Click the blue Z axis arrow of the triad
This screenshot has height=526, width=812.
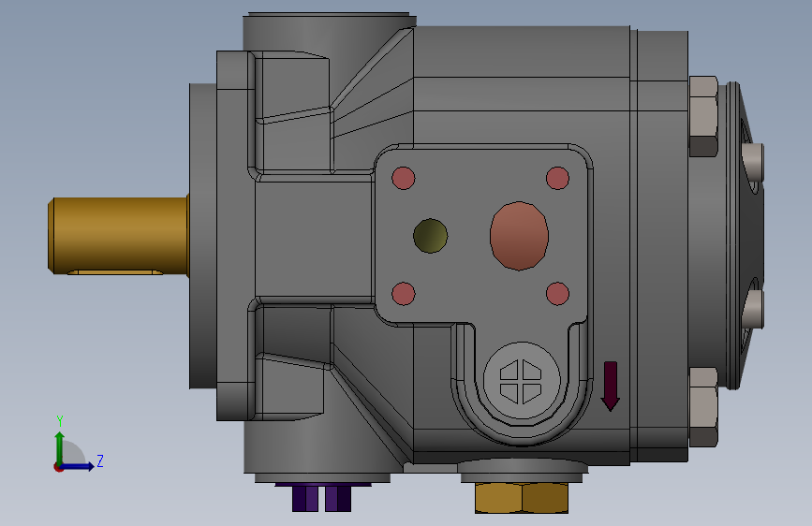coord(78,466)
